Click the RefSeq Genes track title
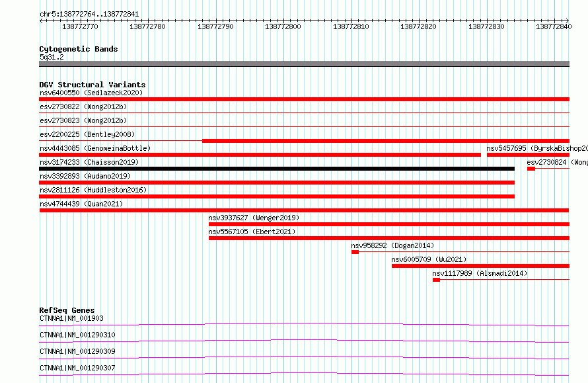 tap(67, 310)
